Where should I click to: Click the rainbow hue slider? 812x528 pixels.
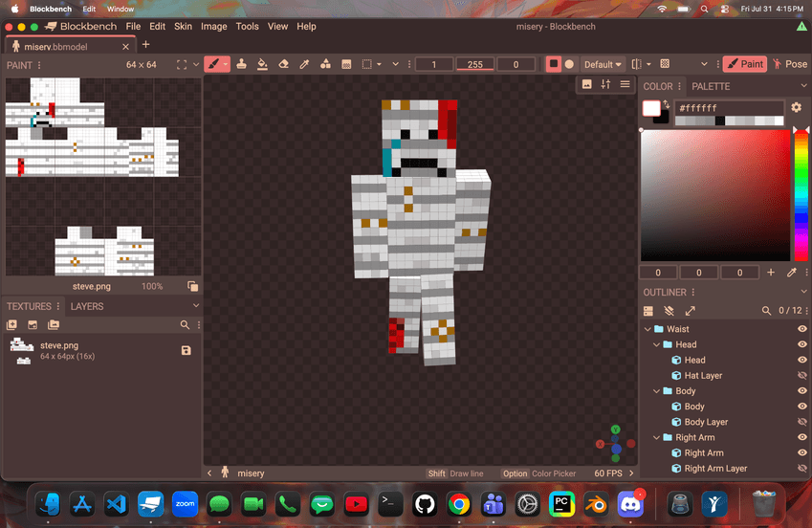tap(801, 195)
